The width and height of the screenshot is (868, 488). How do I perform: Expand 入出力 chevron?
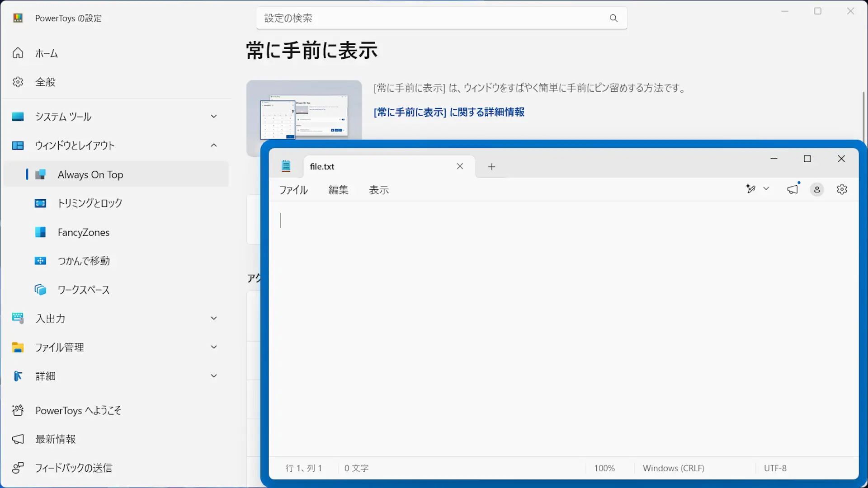point(214,319)
